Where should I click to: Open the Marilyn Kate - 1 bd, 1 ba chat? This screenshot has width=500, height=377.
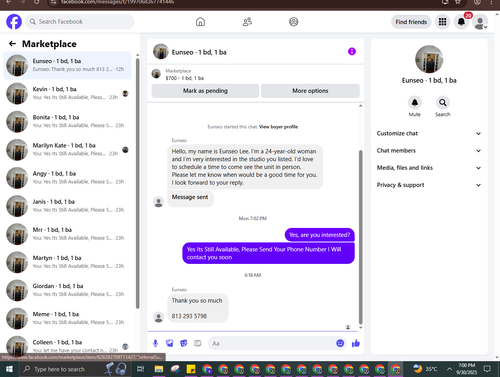point(67,150)
